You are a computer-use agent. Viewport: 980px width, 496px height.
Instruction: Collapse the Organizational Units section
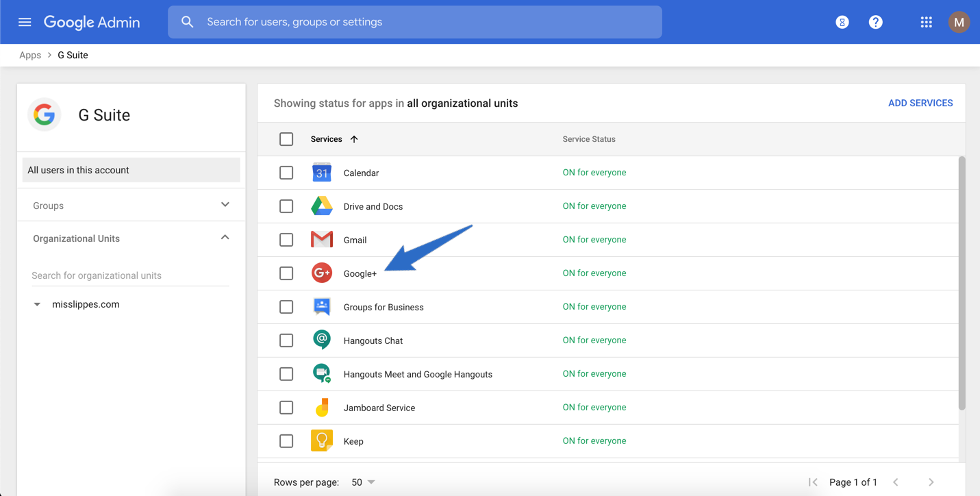225,237
